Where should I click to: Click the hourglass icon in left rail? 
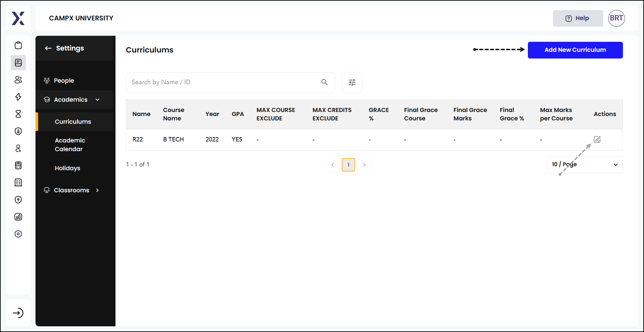coord(18,114)
